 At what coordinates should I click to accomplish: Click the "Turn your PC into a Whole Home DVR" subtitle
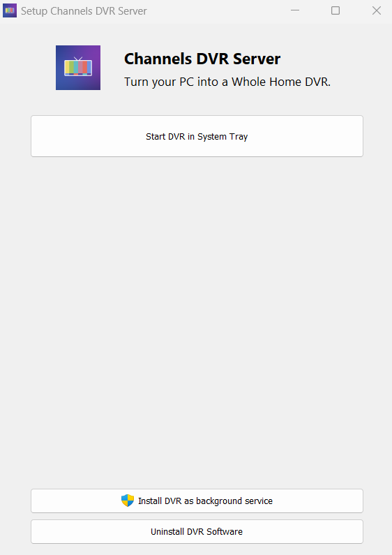click(x=227, y=82)
